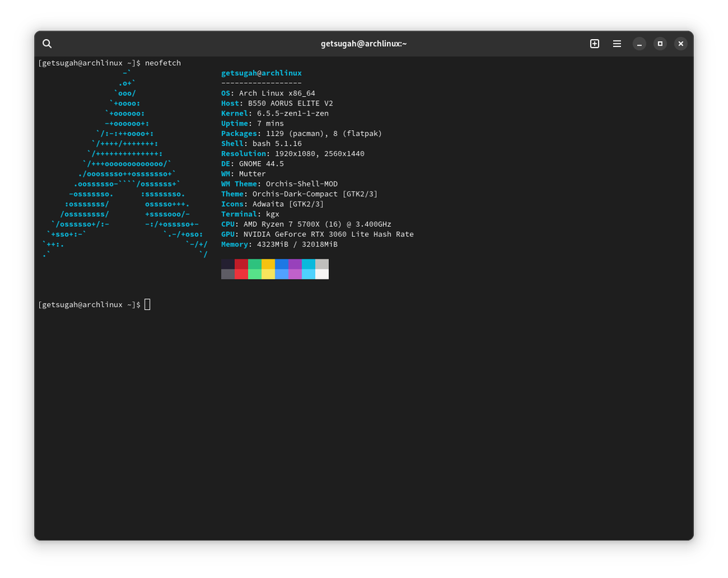Click the Icons: Adwaita line

tap(273, 204)
